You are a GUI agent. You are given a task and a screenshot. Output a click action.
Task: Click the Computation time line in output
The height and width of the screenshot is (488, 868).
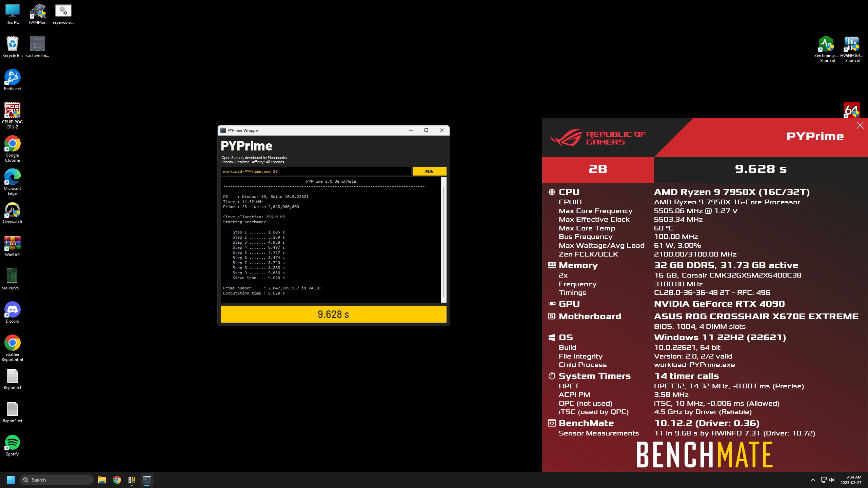point(254,293)
